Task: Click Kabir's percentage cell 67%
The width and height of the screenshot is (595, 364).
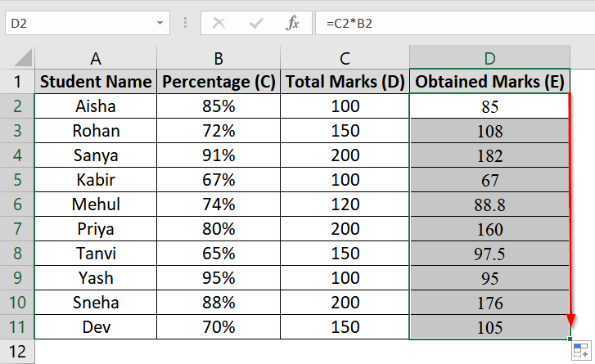Action: (x=219, y=179)
